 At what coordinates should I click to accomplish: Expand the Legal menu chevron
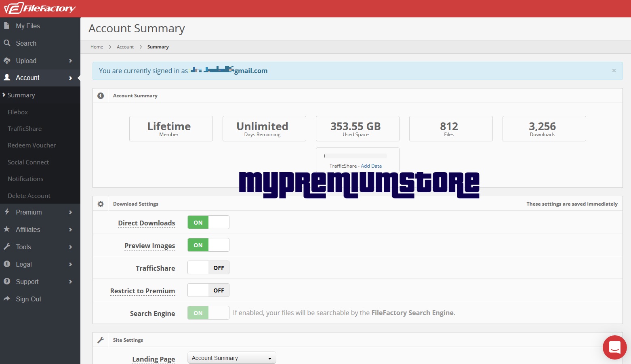(x=70, y=264)
